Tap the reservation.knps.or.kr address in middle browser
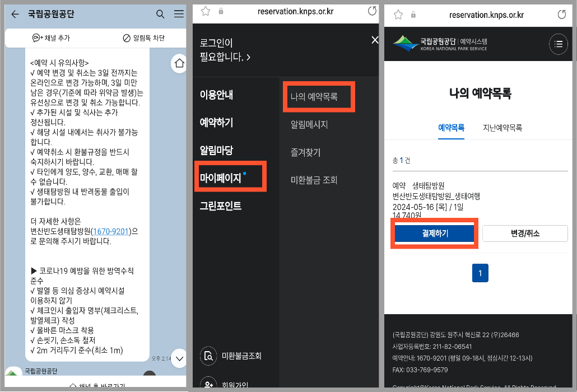The width and height of the screenshot is (577, 392). coord(295,11)
